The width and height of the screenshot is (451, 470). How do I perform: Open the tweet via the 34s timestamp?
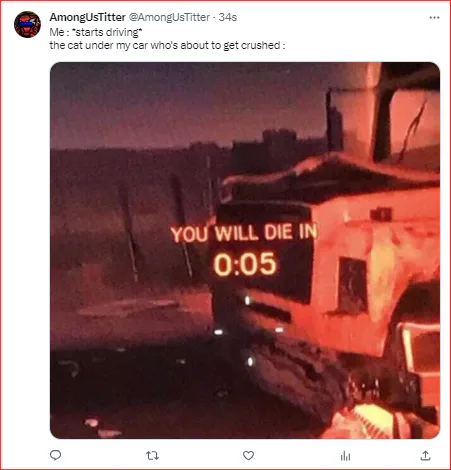(228, 17)
